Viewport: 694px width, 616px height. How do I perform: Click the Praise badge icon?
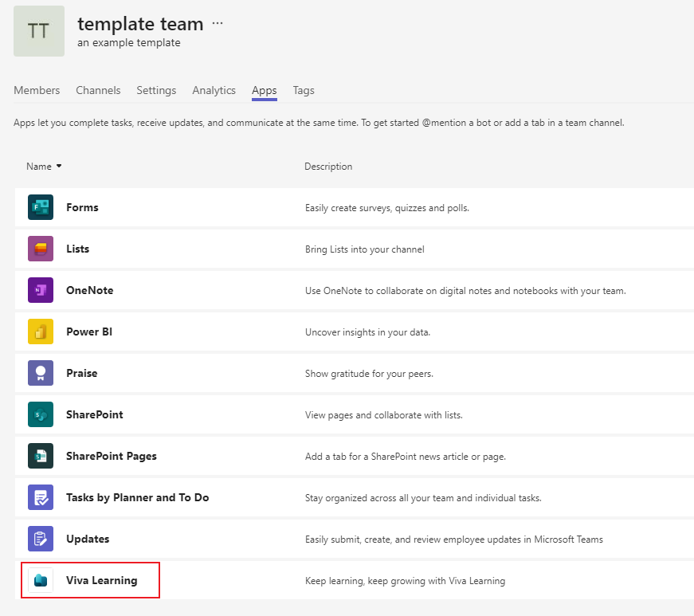tap(41, 373)
